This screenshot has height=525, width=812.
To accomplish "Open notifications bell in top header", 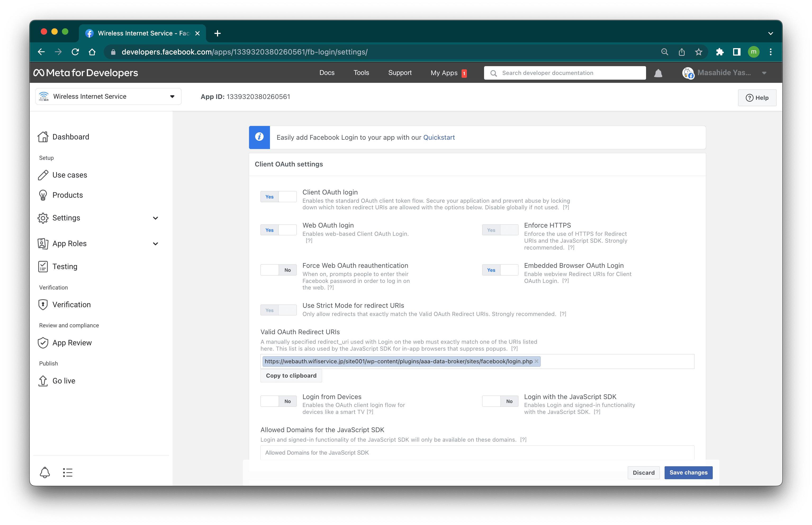I will (x=658, y=73).
